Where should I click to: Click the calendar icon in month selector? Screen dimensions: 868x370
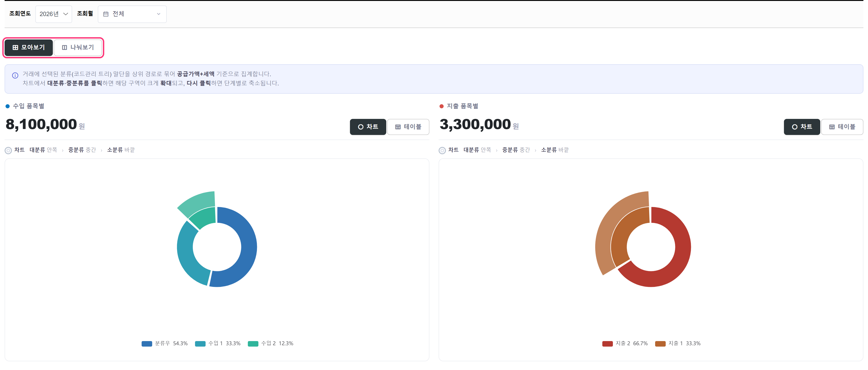(106, 14)
